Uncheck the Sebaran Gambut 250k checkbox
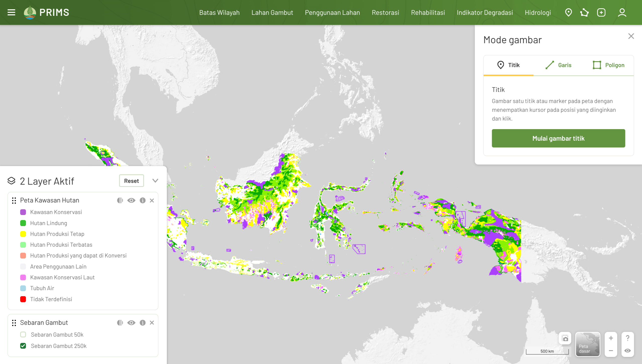Screen dimensions: 642x364 (23, 346)
